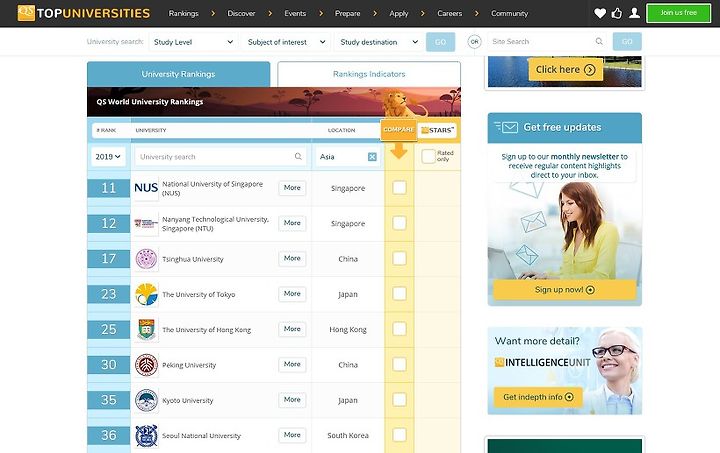Open the Study Level dropdown
This screenshot has width=720, height=453.
193,42
